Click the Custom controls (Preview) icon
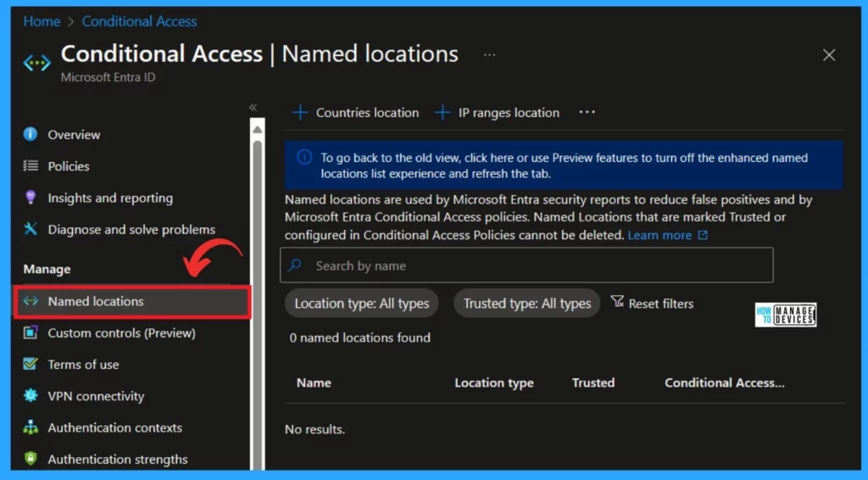This screenshot has width=868, height=480. coord(31,332)
